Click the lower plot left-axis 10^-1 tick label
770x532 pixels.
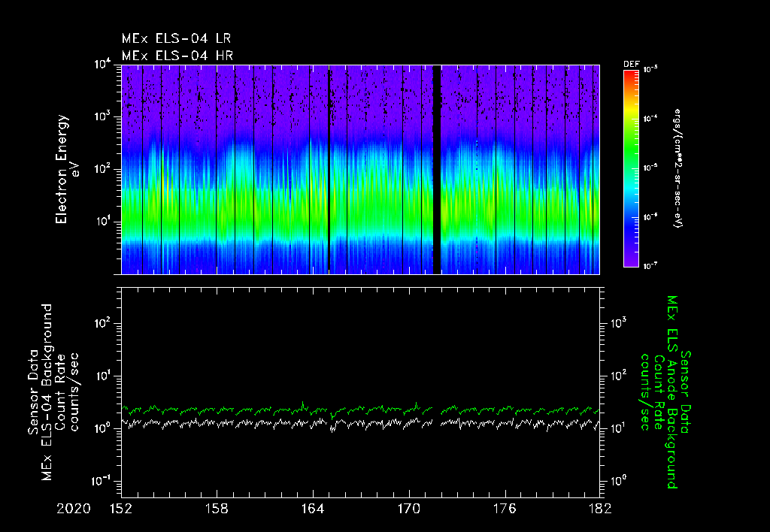point(102,481)
